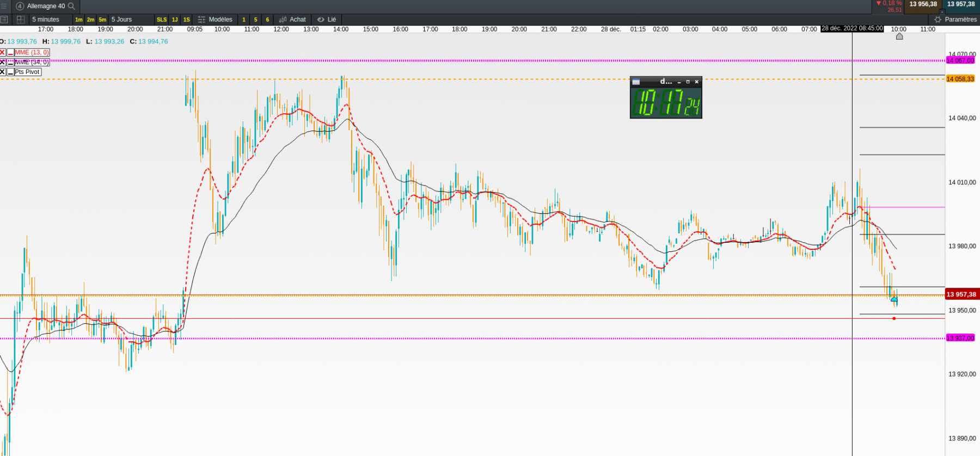This screenshot has width=980, height=456.
Task: Load template number 6
Action: [267, 20]
